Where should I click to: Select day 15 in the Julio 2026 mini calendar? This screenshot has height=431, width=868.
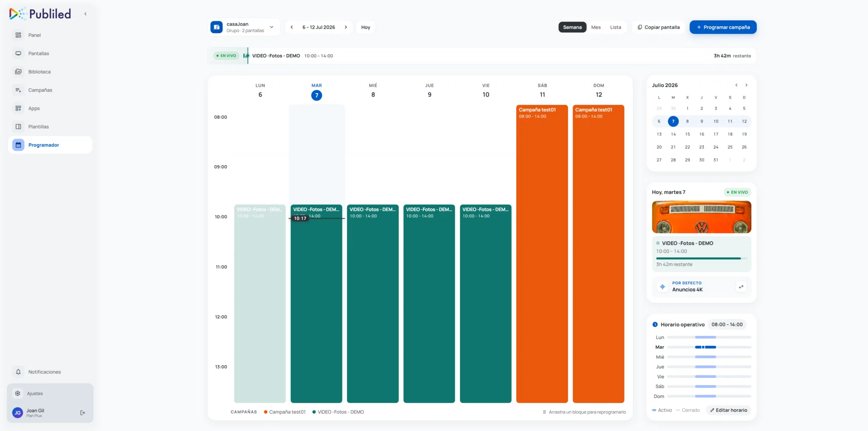click(687, 134)
